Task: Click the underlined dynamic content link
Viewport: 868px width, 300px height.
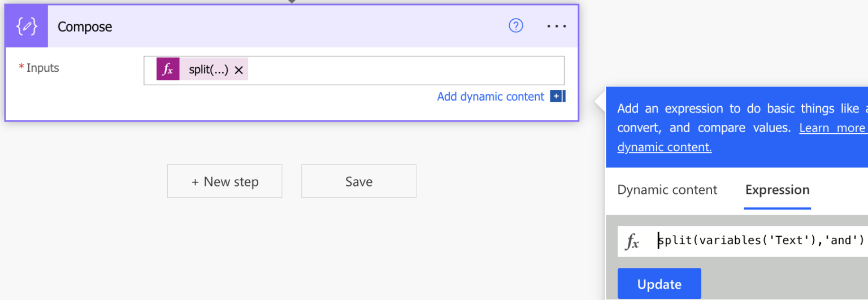Action: click(x=664, y=147)
